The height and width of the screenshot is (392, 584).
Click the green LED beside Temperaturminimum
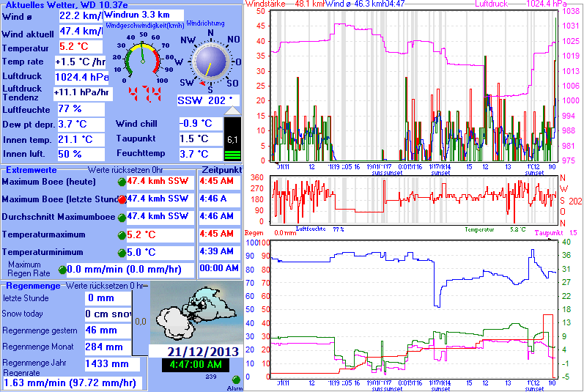point(122,253)
